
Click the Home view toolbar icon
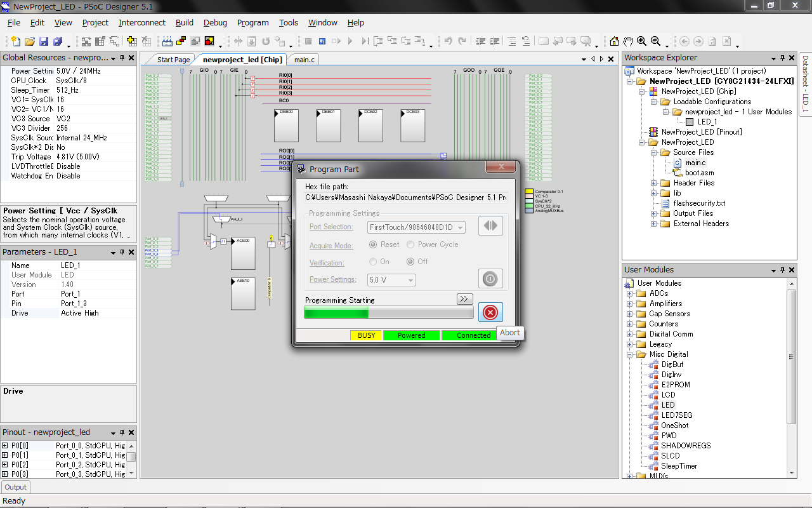pyautogui.click(x=614, y=41)
